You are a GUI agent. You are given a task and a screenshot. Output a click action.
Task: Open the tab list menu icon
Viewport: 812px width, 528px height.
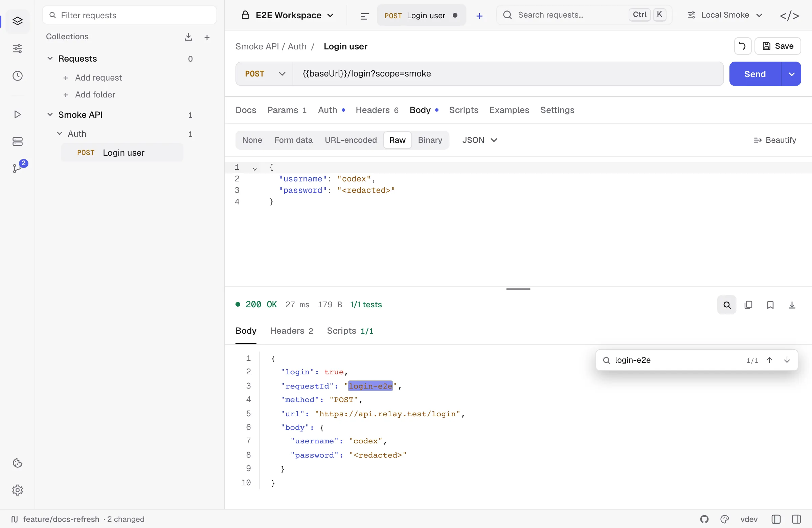(x=365, y=16)
